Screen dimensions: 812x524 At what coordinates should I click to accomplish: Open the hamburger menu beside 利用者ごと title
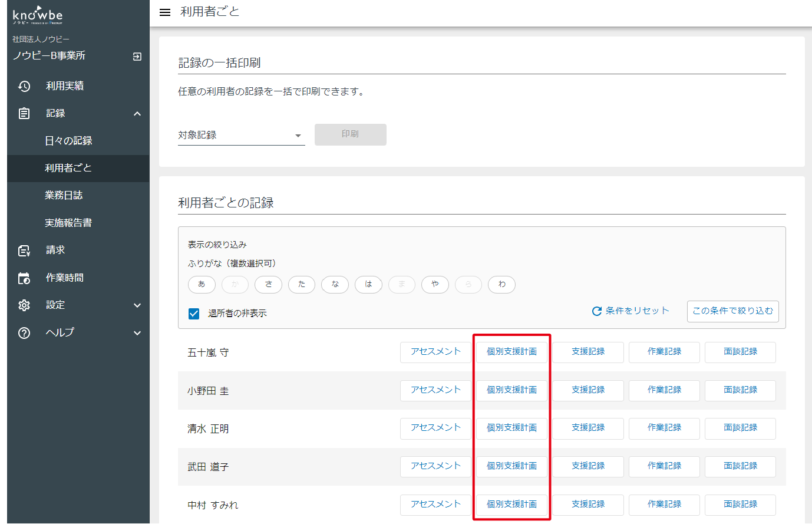pyautogui.click(x=164, y=12)
